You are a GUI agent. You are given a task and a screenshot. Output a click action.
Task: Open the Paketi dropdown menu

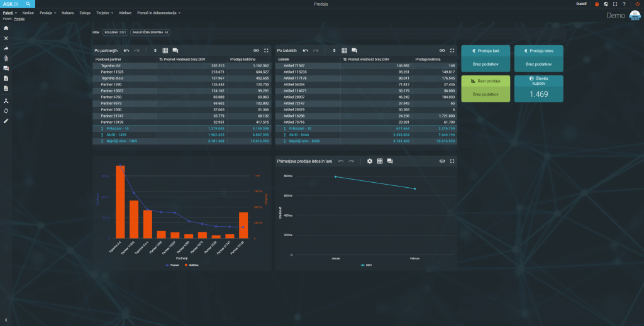[x=10, y=13]
